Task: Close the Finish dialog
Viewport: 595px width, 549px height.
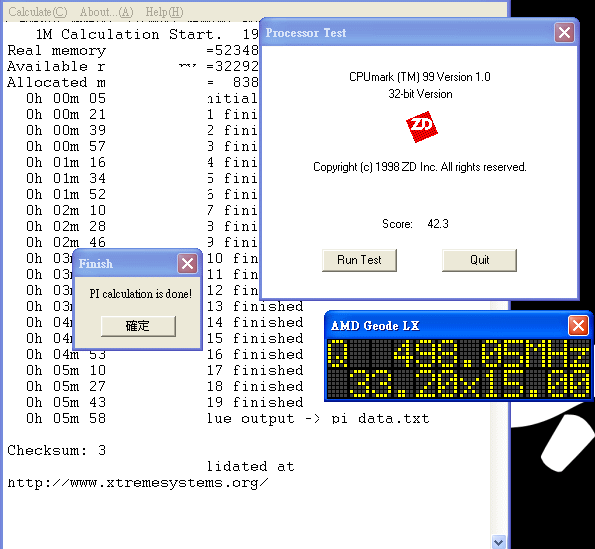Action: (x=187, y=263)
